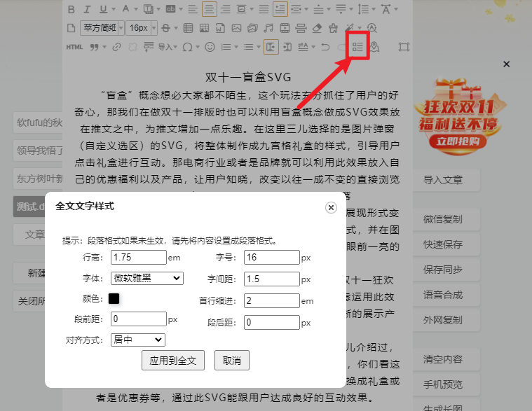Expand the font color dropdown arrow
The height and width of the screenshot is (411, 532).
pyautogui.click(x=136, y=10)
